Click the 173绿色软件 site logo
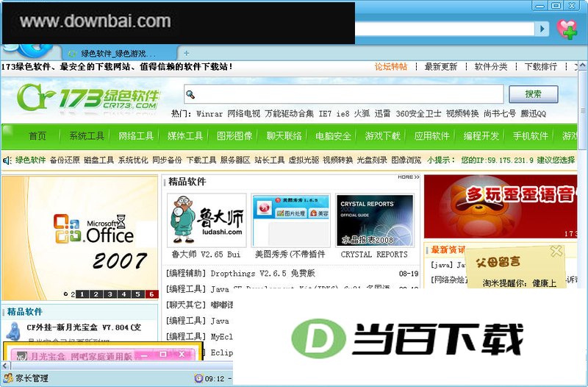Screen dimensions: 588x387 pyautogui.click(x=88, y=99)
